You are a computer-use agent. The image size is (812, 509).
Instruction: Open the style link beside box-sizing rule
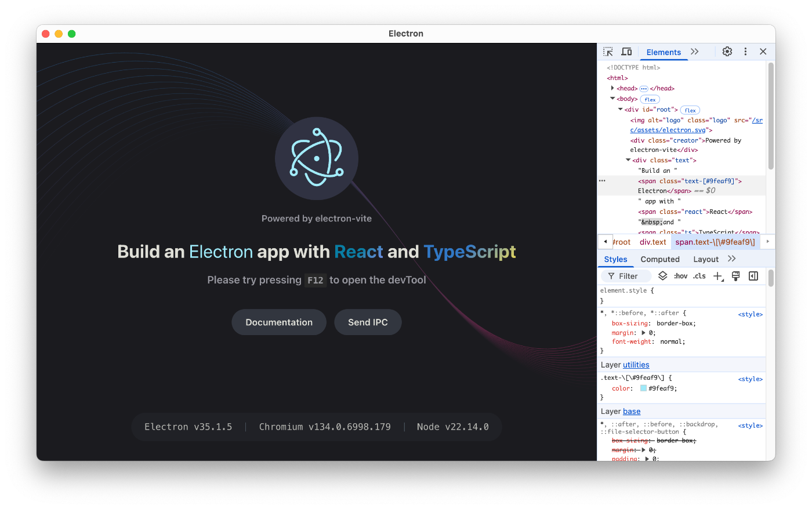coord(751,314)
